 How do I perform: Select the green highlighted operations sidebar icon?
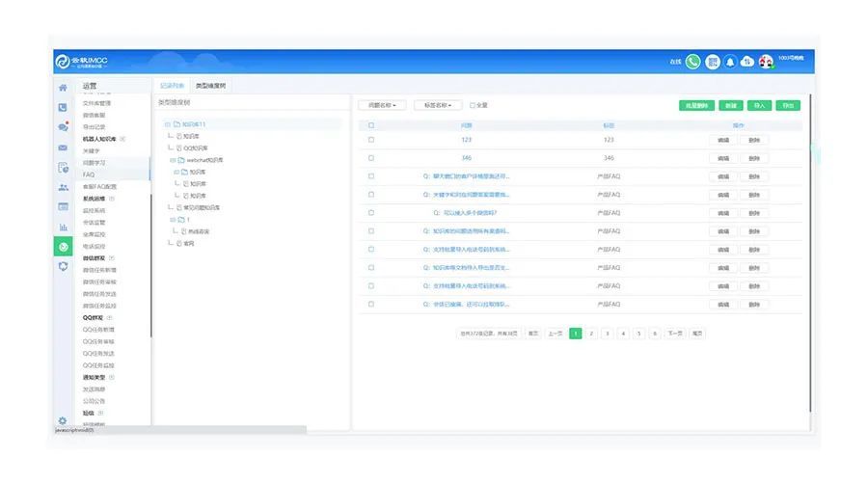(63, 247)
